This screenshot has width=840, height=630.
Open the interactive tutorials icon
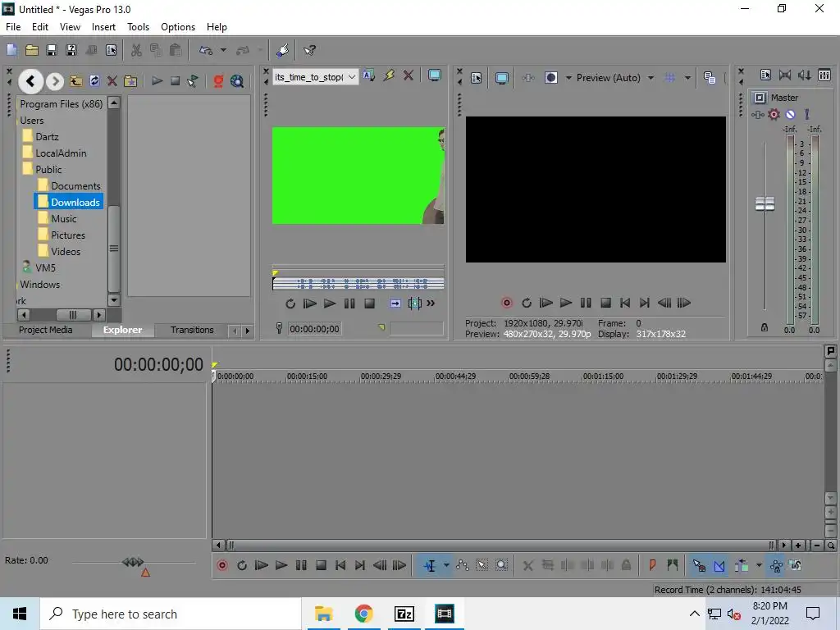283,50
